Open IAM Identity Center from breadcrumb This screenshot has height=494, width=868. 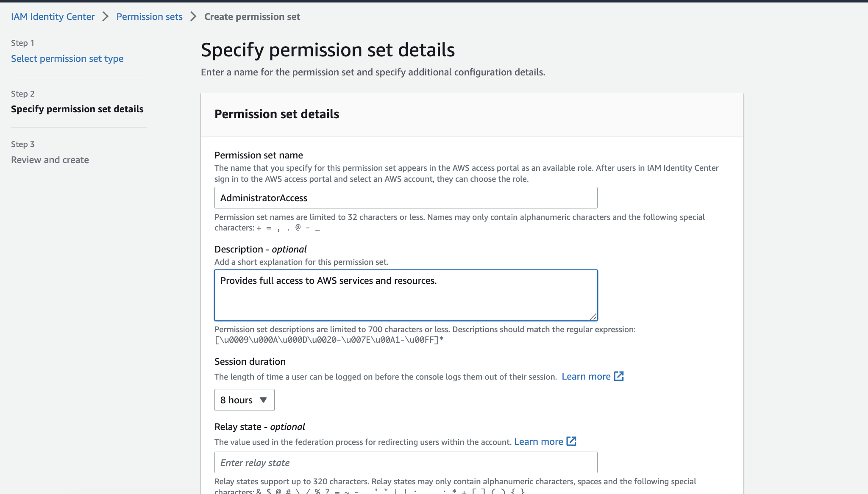click(53, 16)
